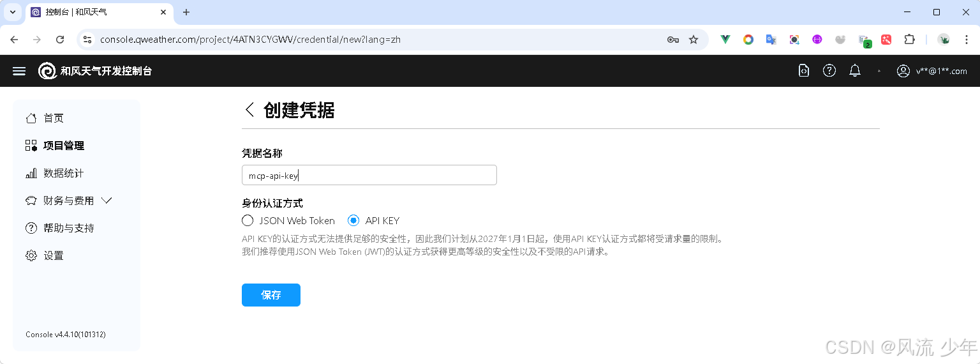Click the browser forward arrow
This screenshot has width=980, height=364.
pyautogui.click(x=37, y=40)
